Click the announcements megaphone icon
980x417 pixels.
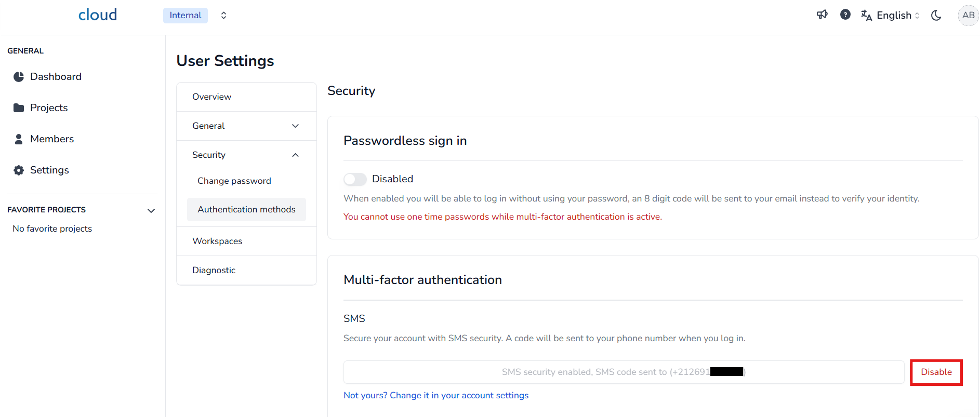(822, 15)
